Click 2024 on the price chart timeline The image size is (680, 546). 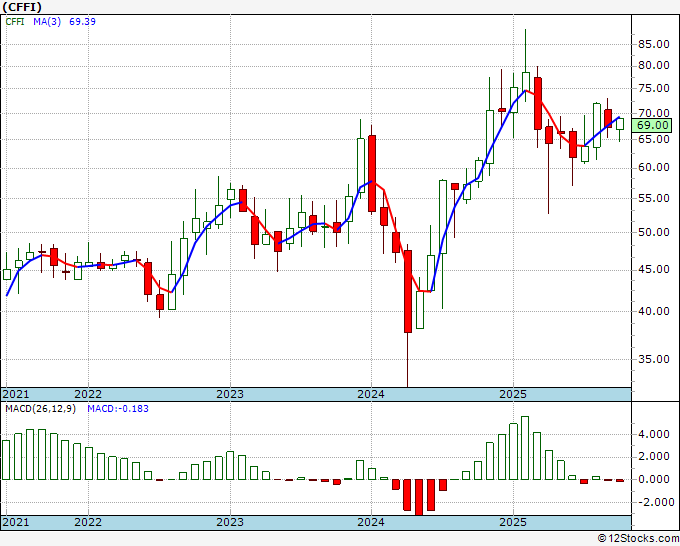[371, 394]
